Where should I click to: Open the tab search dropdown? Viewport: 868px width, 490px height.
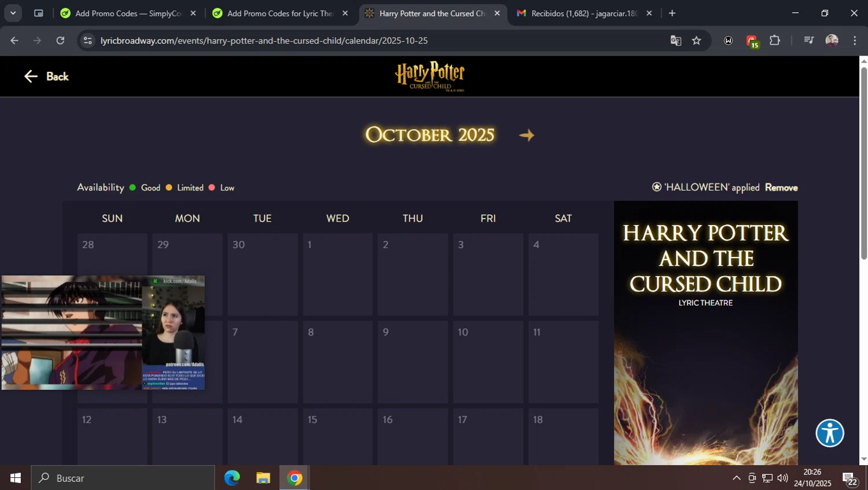point(13,13)
